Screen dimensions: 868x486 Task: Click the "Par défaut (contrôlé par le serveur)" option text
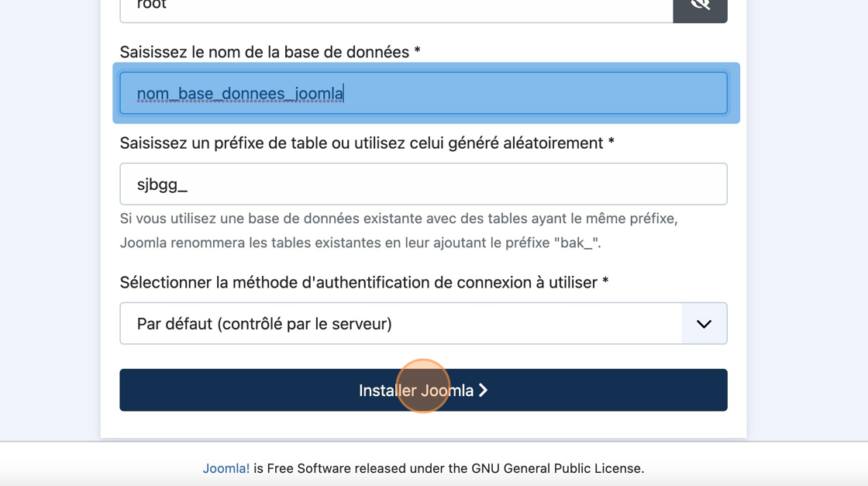coord(264,324)
